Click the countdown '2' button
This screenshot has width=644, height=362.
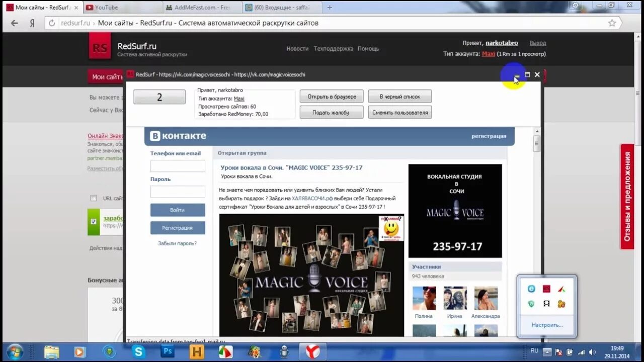click(x=159, y=97)
